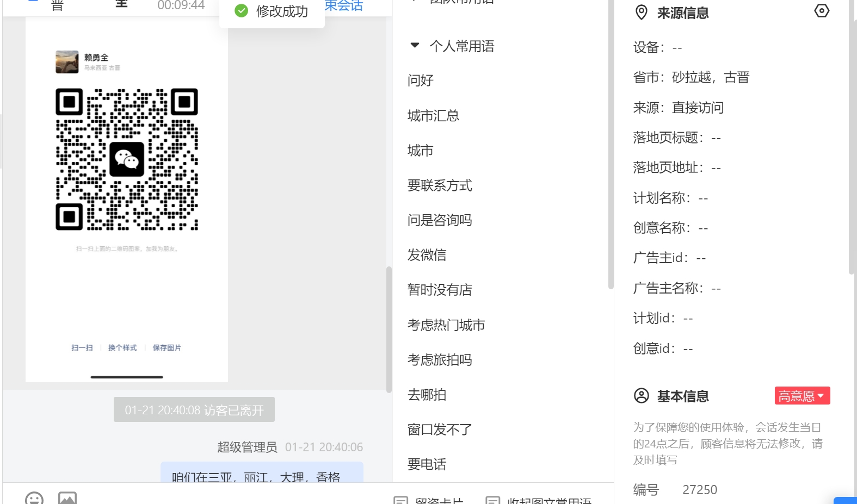The height and width of the screenshot is (504, 857).
Task: Click the 计划名称 field row
Action: (670, 198)
